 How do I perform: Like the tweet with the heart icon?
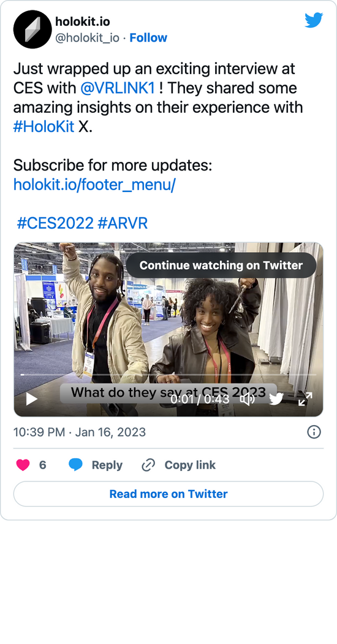click(x=23, y=465)
